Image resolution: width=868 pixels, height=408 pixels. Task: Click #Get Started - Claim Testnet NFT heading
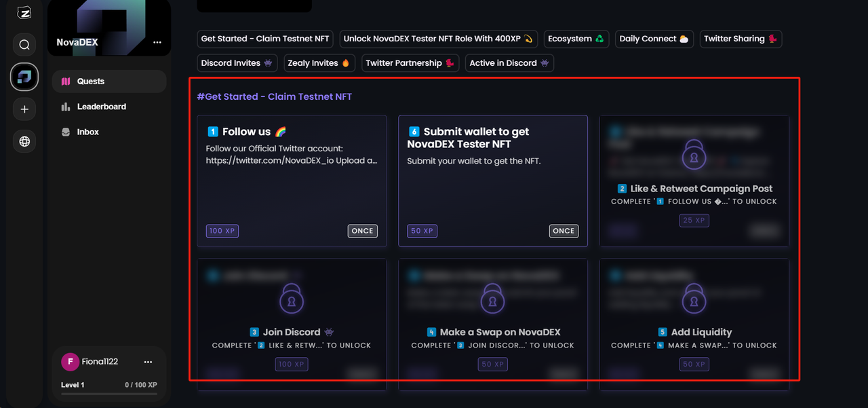275,96
